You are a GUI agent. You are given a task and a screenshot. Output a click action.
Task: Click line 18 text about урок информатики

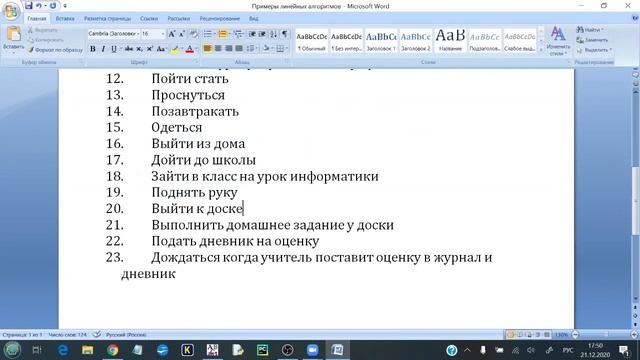click(x=265, y=176)
